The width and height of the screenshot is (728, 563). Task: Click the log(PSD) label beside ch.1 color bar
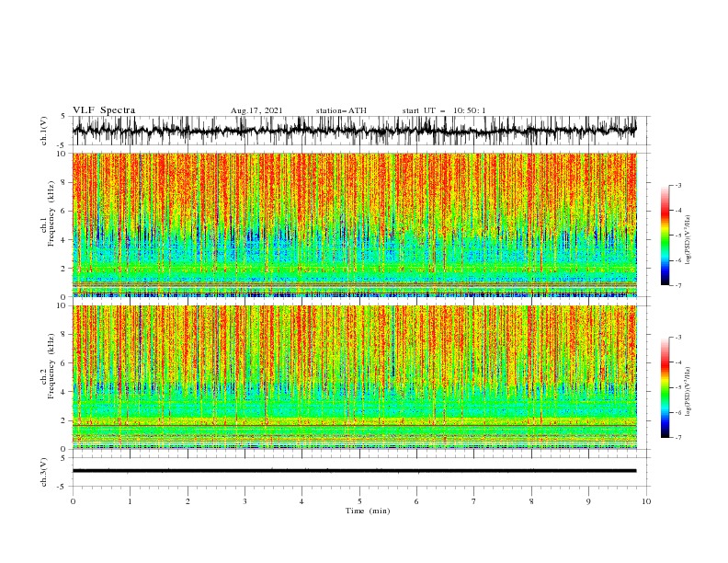[688, 240]
